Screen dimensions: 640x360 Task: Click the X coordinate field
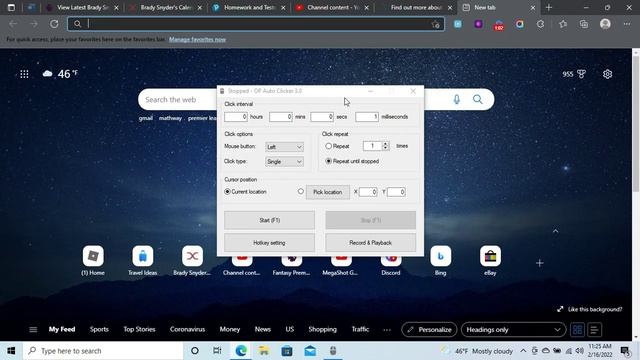click(x=368, y=192)
